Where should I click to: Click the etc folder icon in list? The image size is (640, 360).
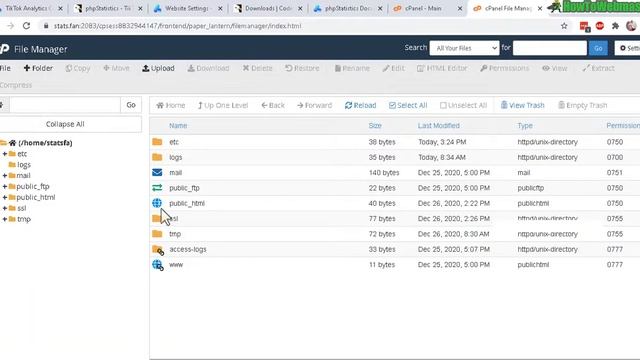(157, 142)
